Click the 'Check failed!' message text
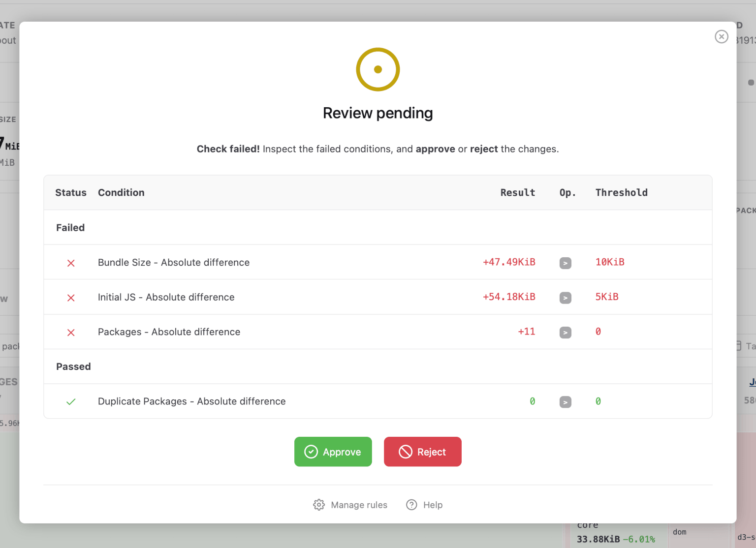The height and width of the screenshot is (548, 756). tap(228, 149)
